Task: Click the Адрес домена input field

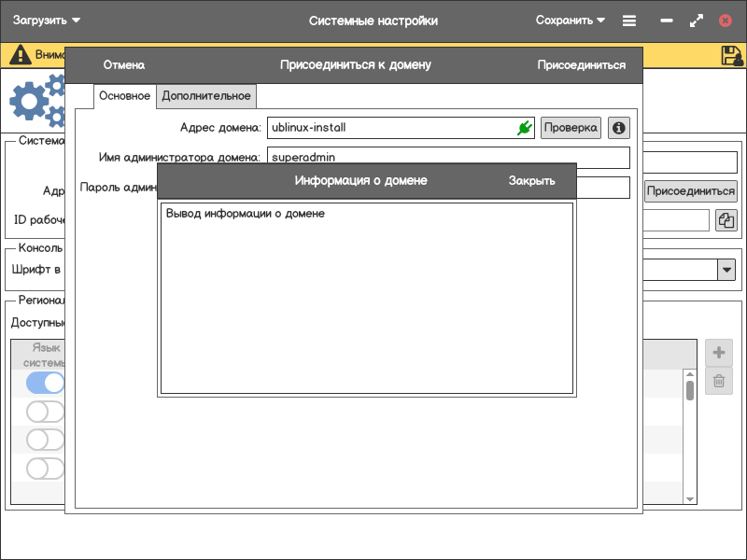Action: point(390,128)
